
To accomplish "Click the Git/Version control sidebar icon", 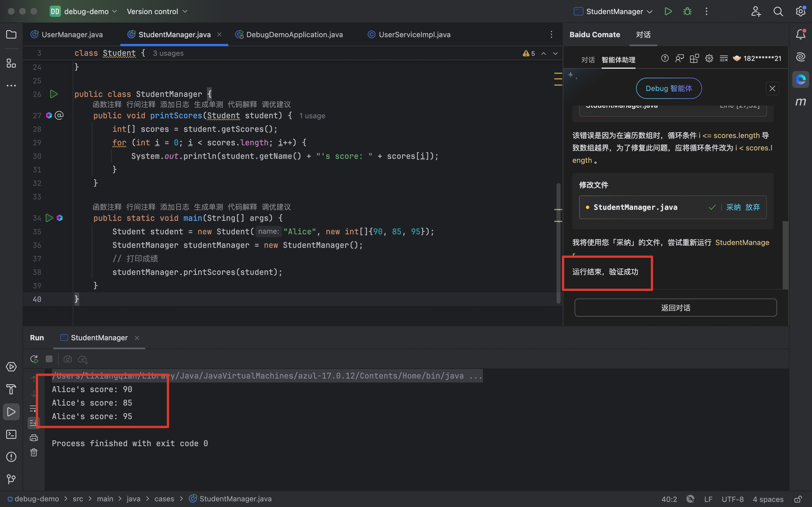I will click(x=11, y=479).
